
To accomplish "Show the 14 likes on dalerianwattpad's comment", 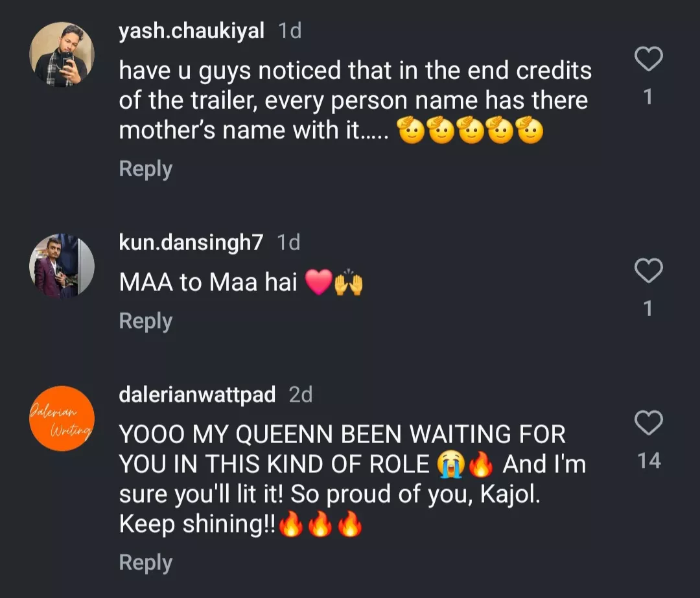I will coord(648,461).
